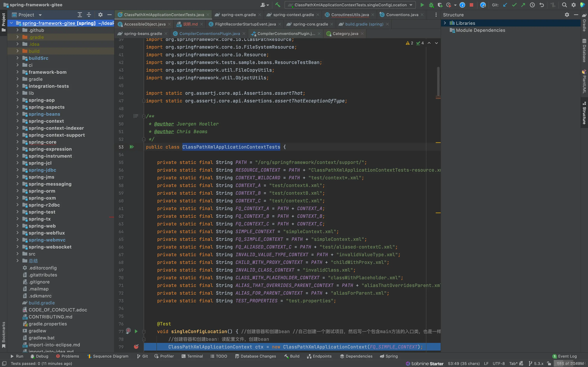Click the Search Everywhere magnifier icon
Viewport: 588px width, 367px height.
pos(564,5)
